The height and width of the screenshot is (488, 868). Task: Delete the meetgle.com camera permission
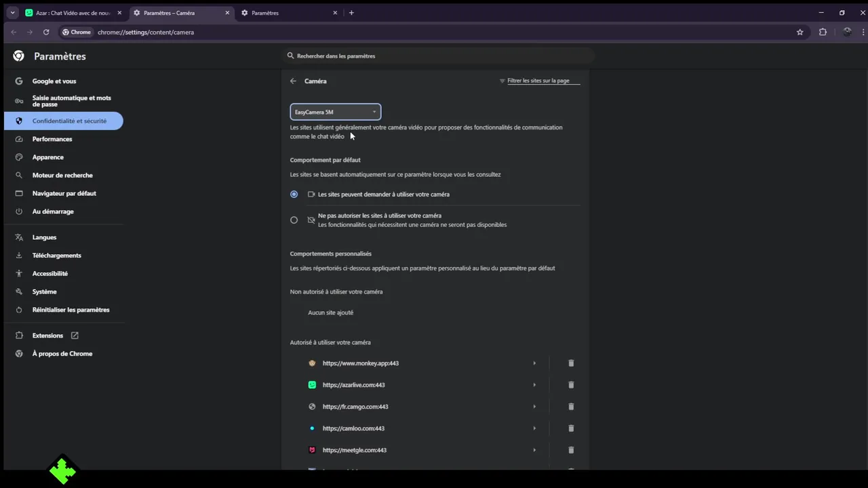pos(571,450)
